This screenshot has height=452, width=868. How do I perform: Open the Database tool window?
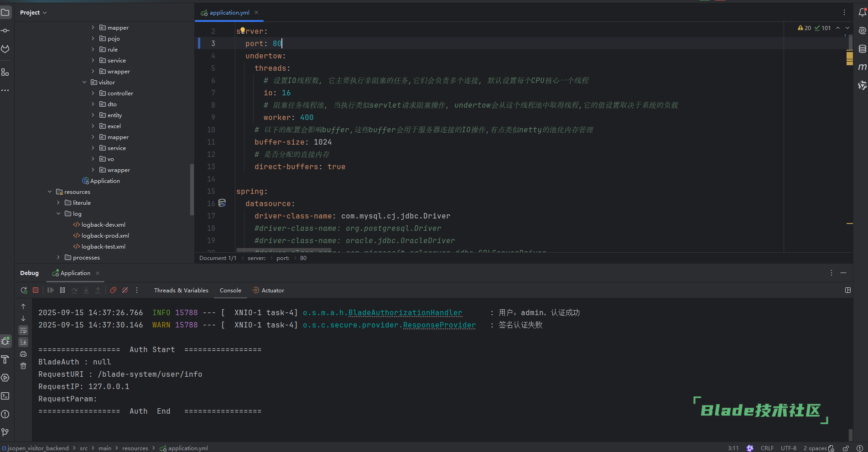862,49
